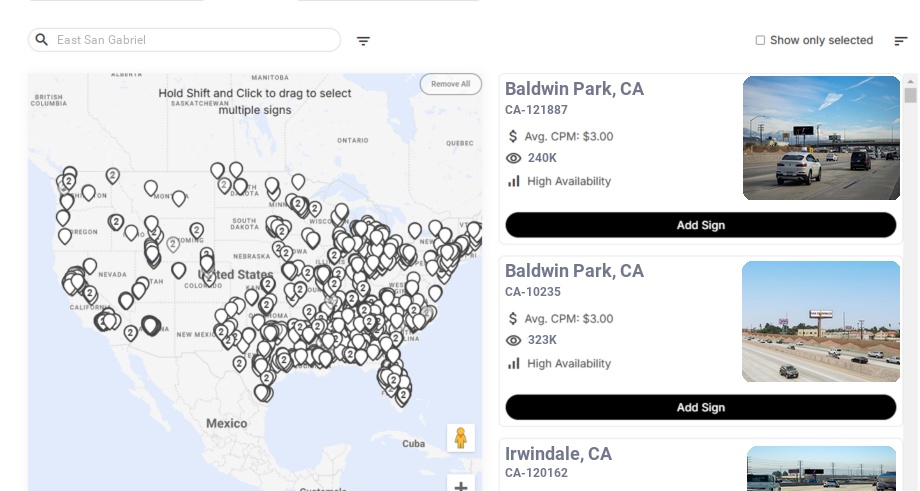Viewport: 920px width, 491px height.
Task: Click the eye impressions icon showing 240K
Action: (x=514, y=158)
